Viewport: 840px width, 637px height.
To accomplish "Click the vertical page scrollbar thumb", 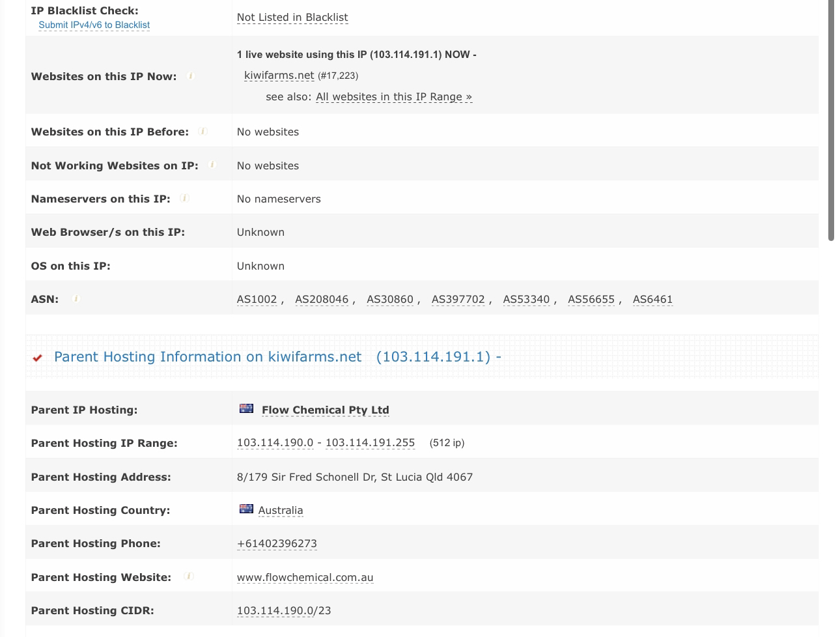I will coord(831,120).
